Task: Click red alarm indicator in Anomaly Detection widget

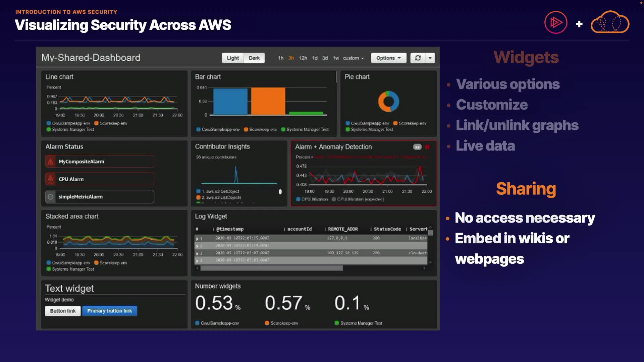Action: coord(427,147)
